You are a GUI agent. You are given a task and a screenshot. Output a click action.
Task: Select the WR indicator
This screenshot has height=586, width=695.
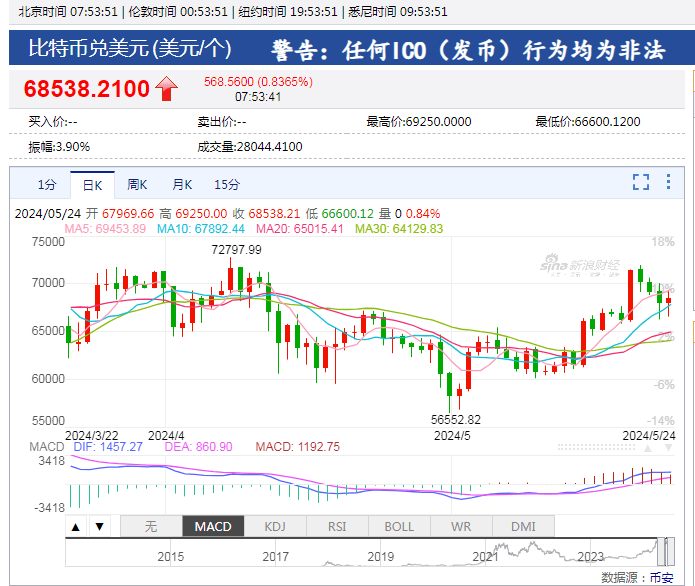pos(461,526)
